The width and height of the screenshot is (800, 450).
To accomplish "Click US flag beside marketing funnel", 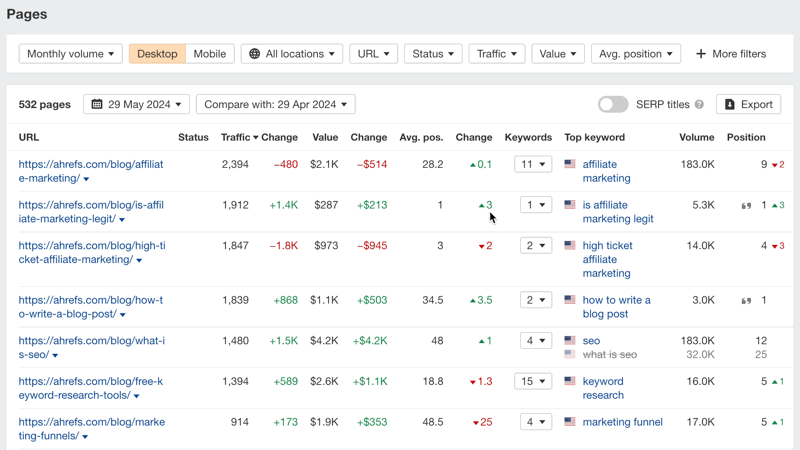I will tap(570, 421).
